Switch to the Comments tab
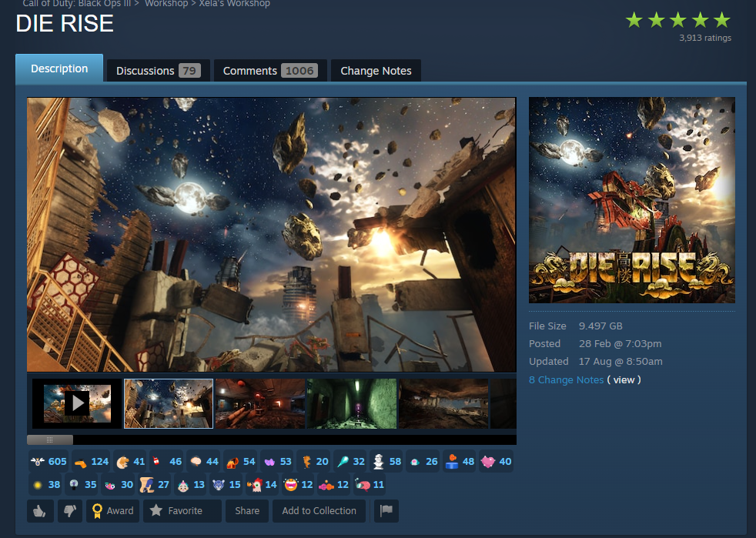Viewport: 756px width, 538px height. point(269,71)
